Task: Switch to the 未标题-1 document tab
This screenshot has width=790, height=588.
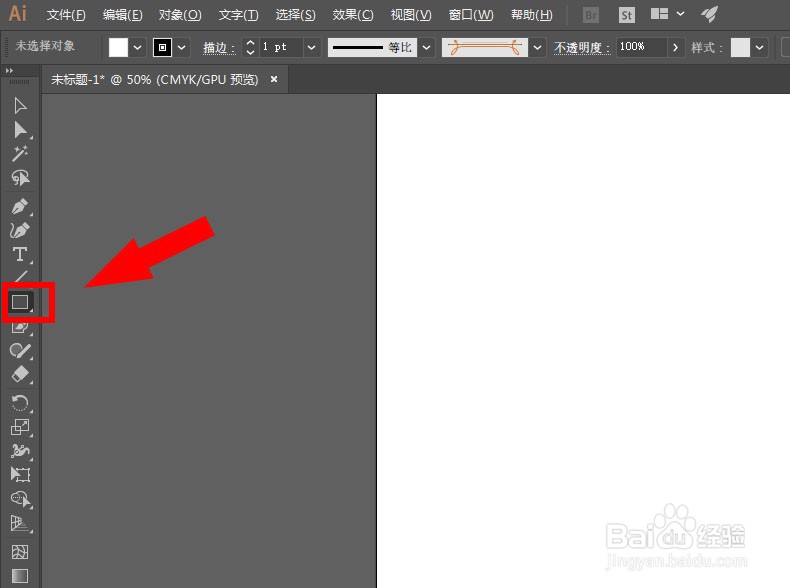Action: pyautogui.click(x=154, y=80)
